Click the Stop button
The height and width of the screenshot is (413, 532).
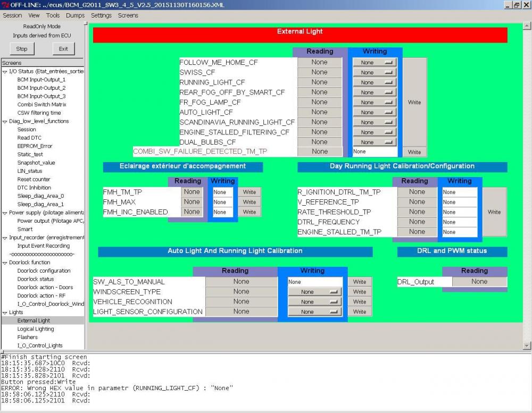22,49
